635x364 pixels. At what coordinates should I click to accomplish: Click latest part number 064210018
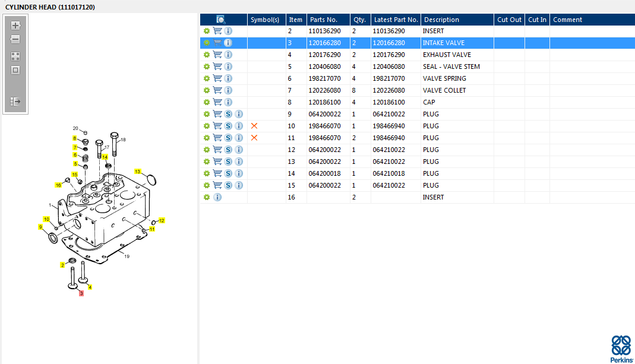(x=388, y=173)
